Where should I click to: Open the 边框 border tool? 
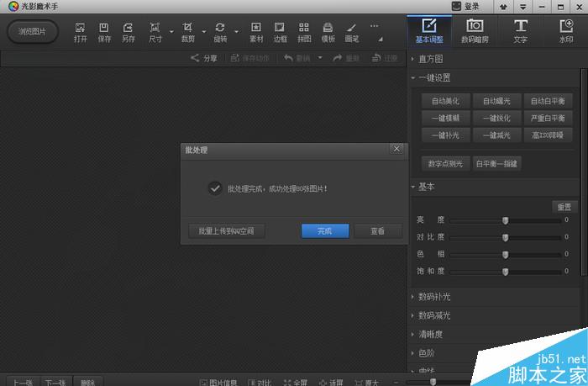[280, 33]
